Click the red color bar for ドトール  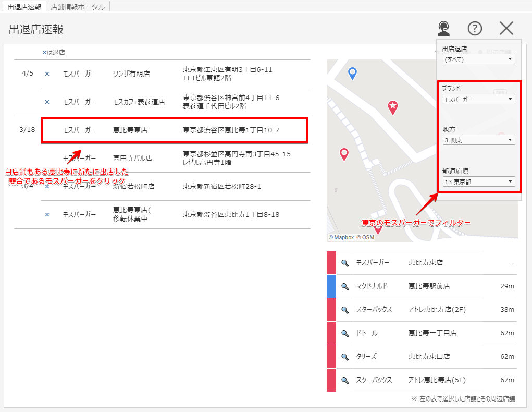331,333
